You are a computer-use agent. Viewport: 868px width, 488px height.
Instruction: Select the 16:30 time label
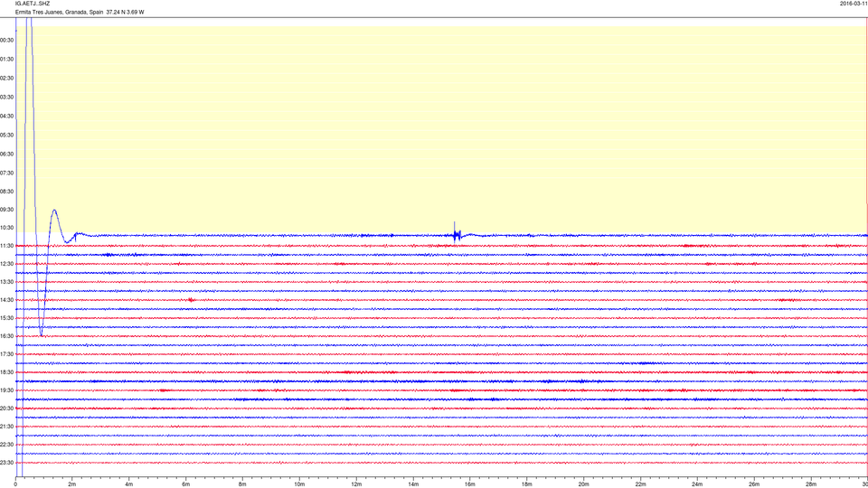pyautogui.click(x=6, y=336)
